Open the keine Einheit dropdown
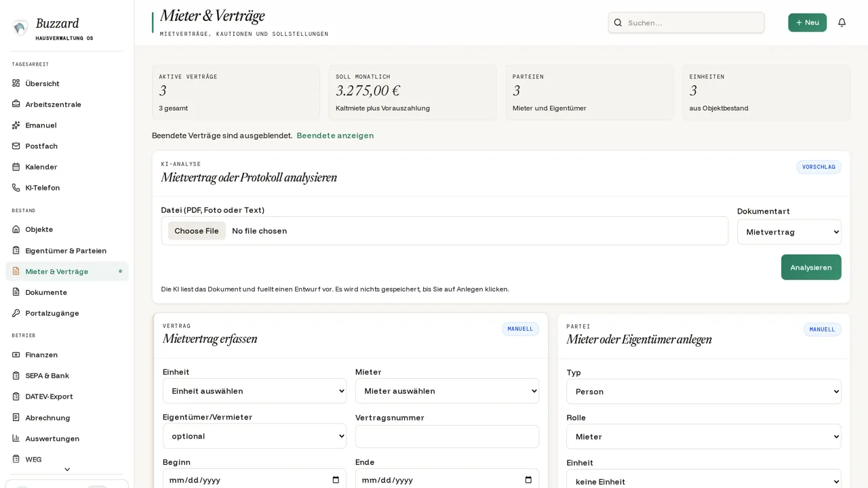This screenshot has height=488, width=868. coord(703,479)
